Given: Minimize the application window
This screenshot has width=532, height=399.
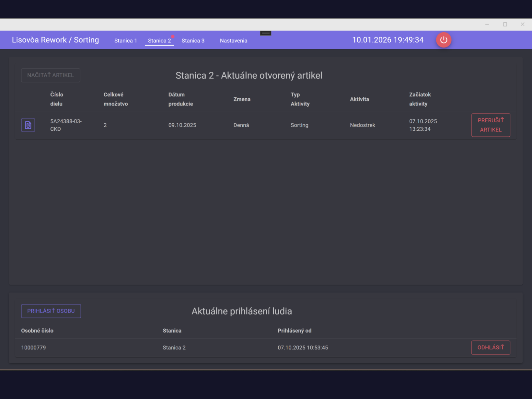Looking at the screenshot, I should (x=487, y=24).
